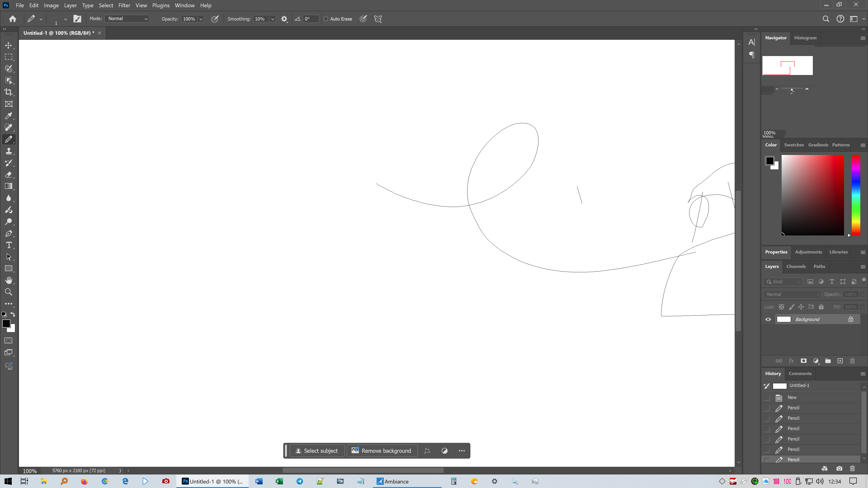Image resolution: width=868 pixels, height=488 pixels.
Task: Select the Horizontal Type tool
Action: pos(8,245)
